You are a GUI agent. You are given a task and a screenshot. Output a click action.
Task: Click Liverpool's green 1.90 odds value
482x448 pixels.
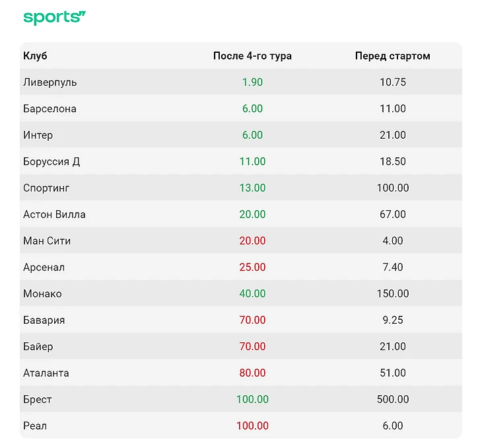252,83
